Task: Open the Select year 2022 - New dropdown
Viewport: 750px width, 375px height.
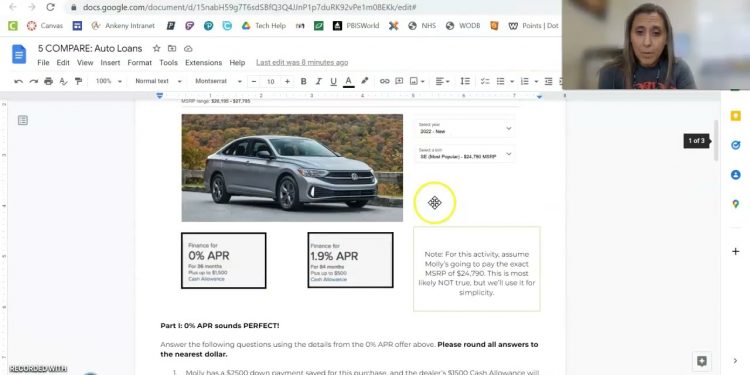Action: coord(464,128)
